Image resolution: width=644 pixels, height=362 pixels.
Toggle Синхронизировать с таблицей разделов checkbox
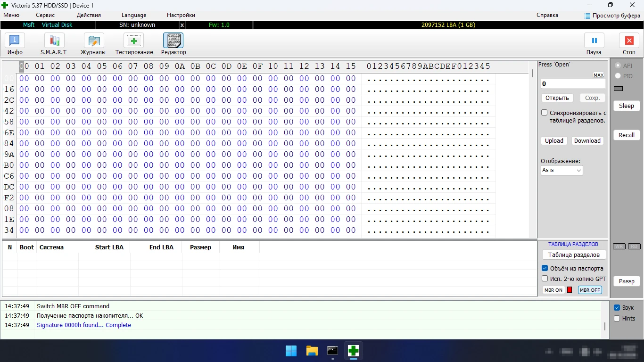(x=545, y=113)
